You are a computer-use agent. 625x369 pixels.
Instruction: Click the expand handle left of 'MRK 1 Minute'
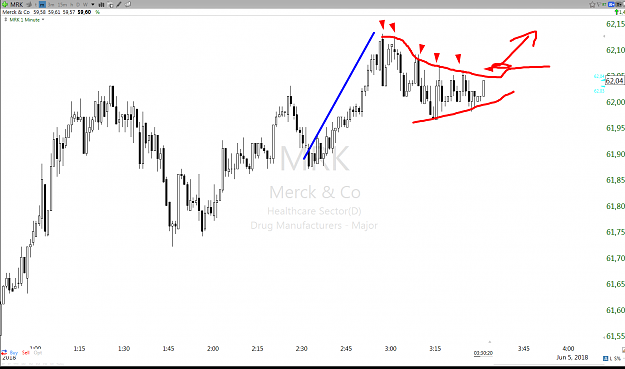[x=6, y=19]
